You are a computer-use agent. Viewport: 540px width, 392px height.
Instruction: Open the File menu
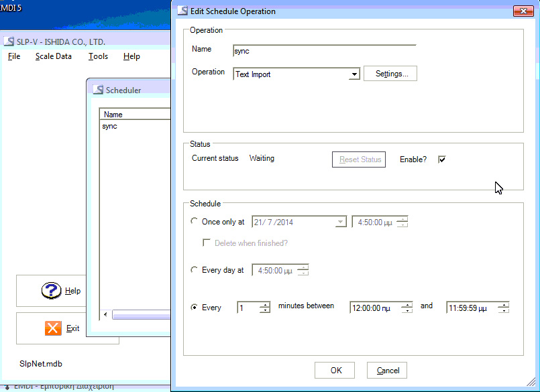pyautogui.click(x=14, y=56)
